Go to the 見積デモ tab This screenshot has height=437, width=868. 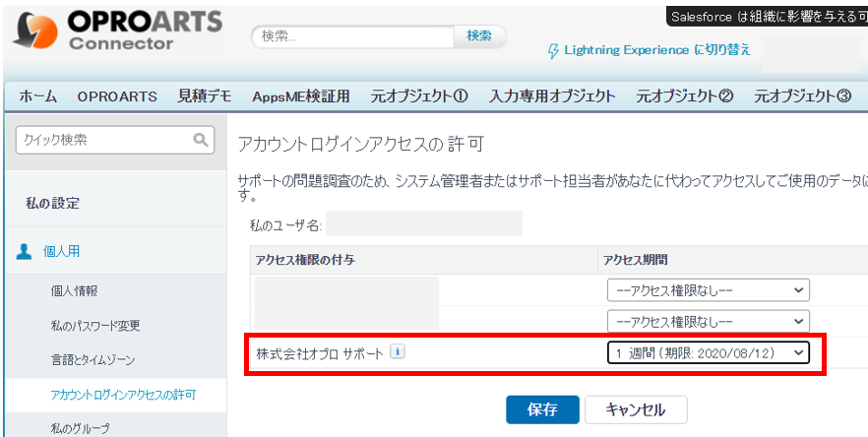coord(205,96)
